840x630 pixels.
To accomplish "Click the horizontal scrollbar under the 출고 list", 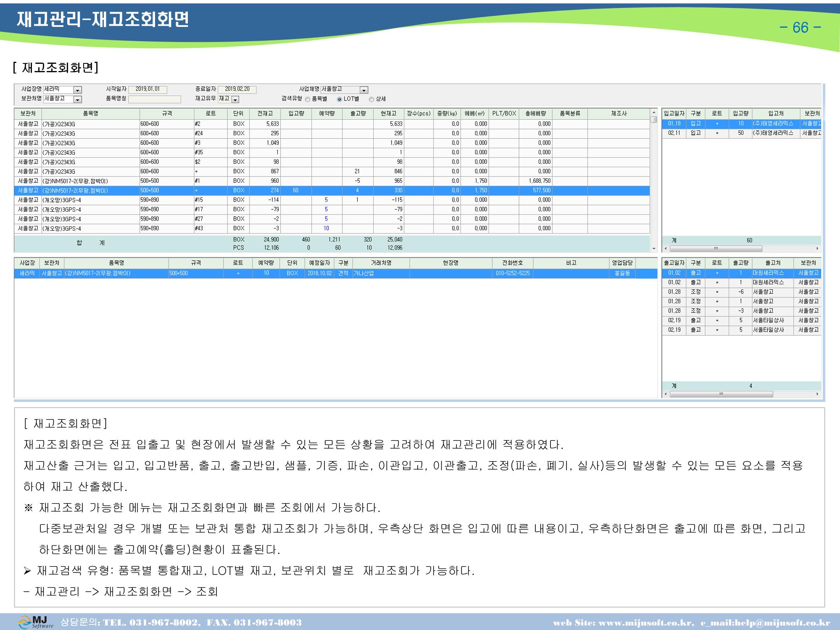I will pyautogui.click(x=721, y=394).
